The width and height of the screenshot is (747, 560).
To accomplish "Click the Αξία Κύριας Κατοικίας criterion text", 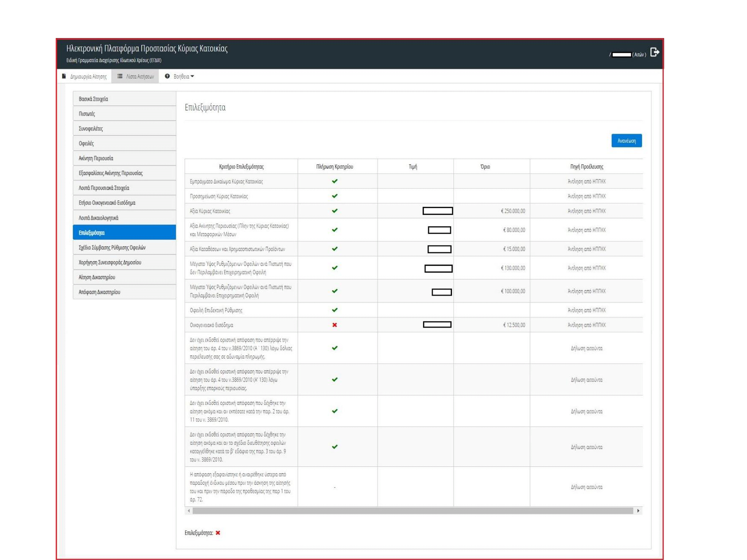I will click(210, 211).
